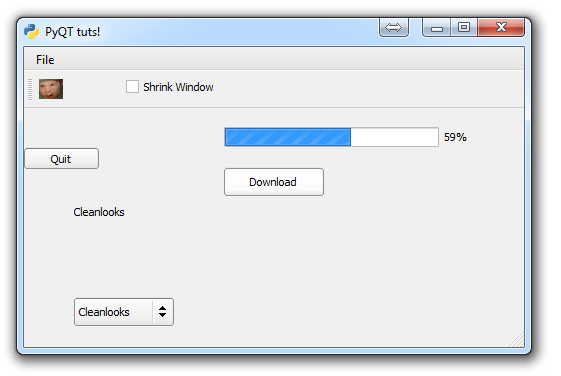Click the double-arrow title bar button
Viewport: 561px width, 376px height.
pyautogui.click(x=394, y=28)
